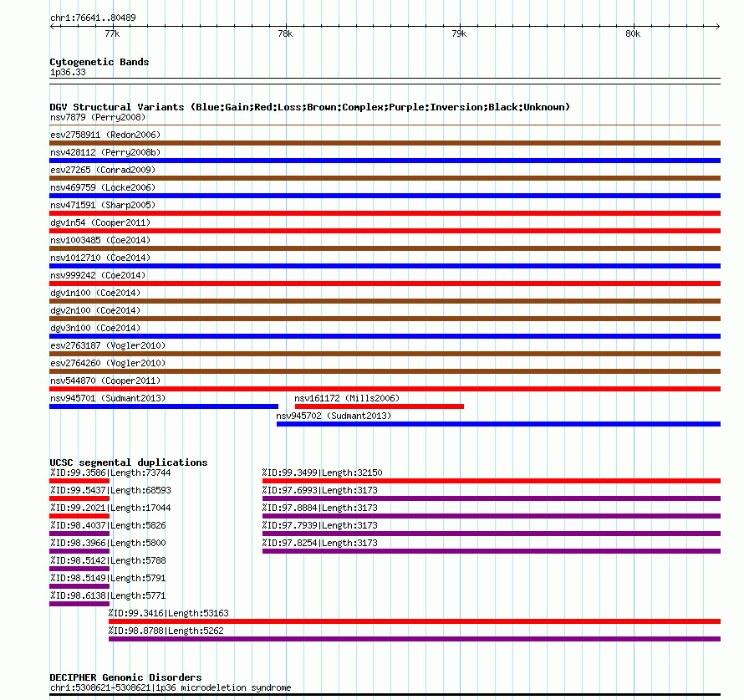Open the nsv544870 (Cooper2011) variant label
The image size is (744, 700).
[x=105, y=381]
